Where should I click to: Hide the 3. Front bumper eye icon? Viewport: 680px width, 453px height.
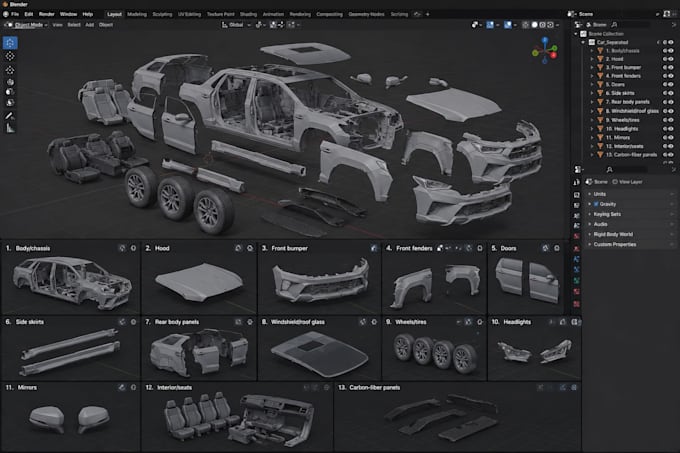click(x=671, y=68)
